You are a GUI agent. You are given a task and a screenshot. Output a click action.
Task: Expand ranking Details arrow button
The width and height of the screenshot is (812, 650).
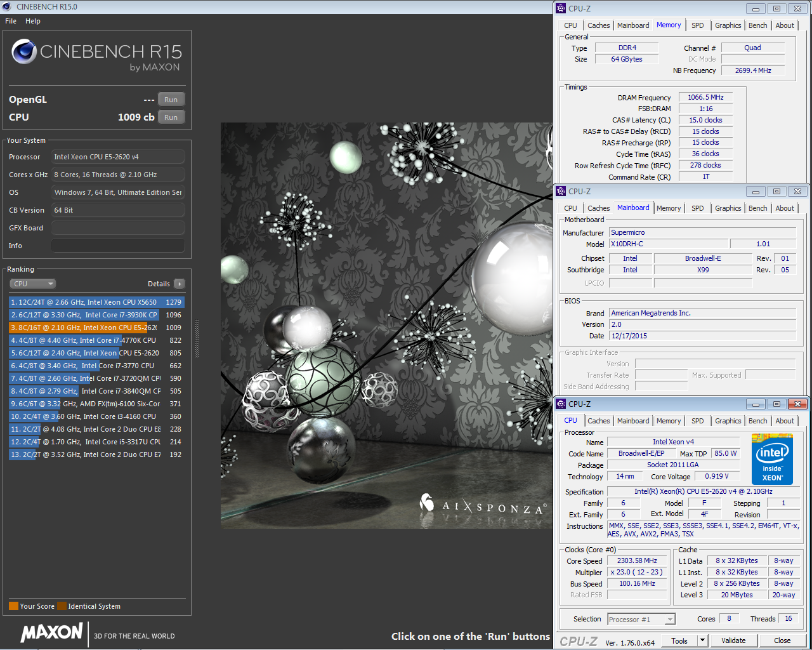click(180, 284)
